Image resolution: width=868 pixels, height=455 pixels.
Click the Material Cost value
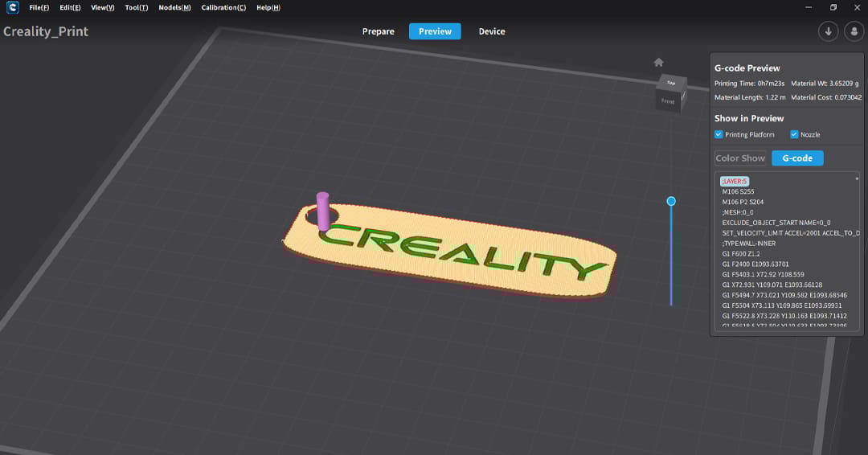848,97
